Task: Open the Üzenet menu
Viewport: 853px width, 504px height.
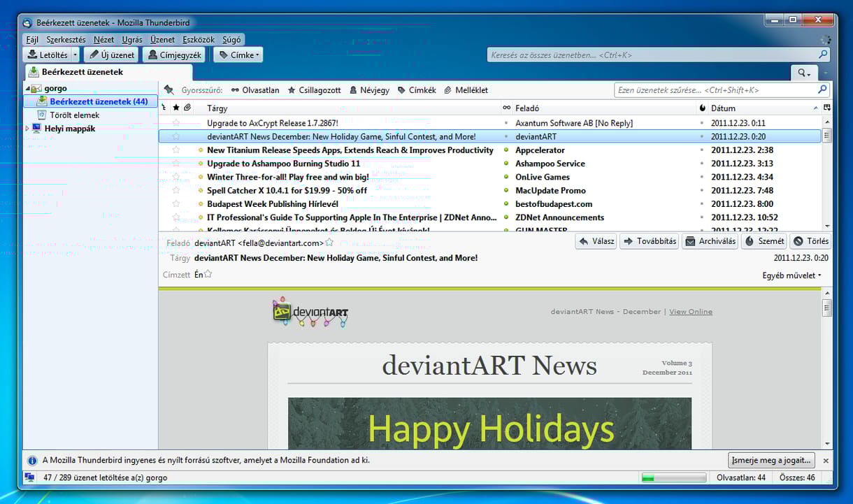Action: [163, 40]
